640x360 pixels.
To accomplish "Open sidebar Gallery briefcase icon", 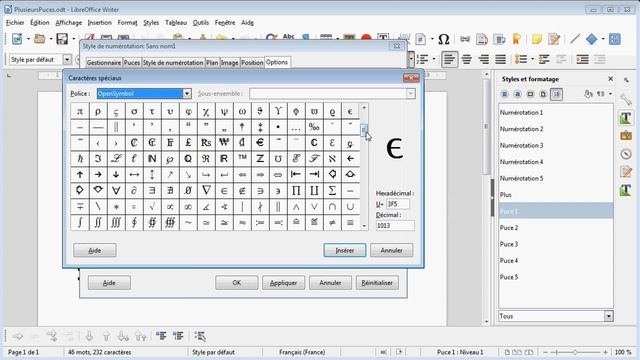I will [626, 136].
